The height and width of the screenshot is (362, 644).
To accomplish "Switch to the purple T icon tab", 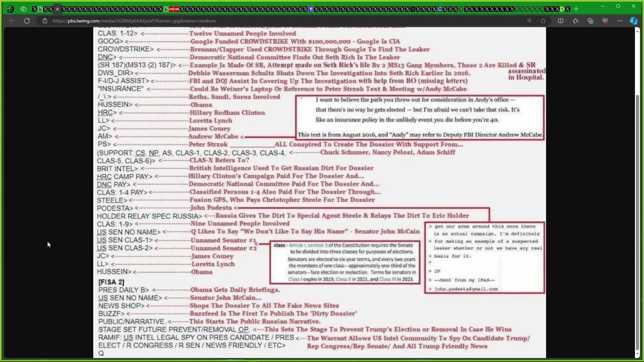I will point(311,9).
